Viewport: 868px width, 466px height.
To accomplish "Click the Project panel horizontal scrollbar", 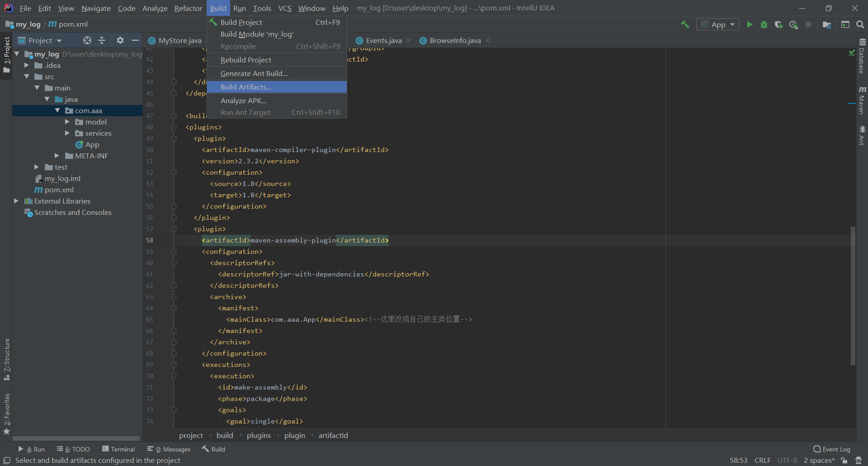I will point(76,438).
